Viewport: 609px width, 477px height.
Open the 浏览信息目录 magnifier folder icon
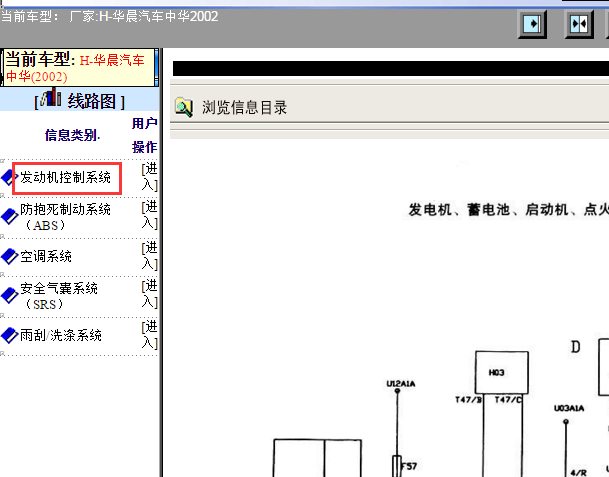coord(184,108)
